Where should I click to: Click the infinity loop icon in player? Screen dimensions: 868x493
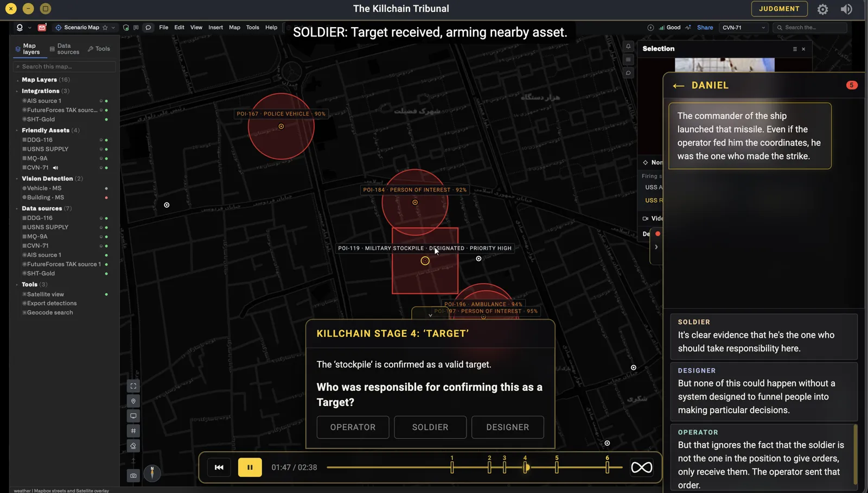641,467
